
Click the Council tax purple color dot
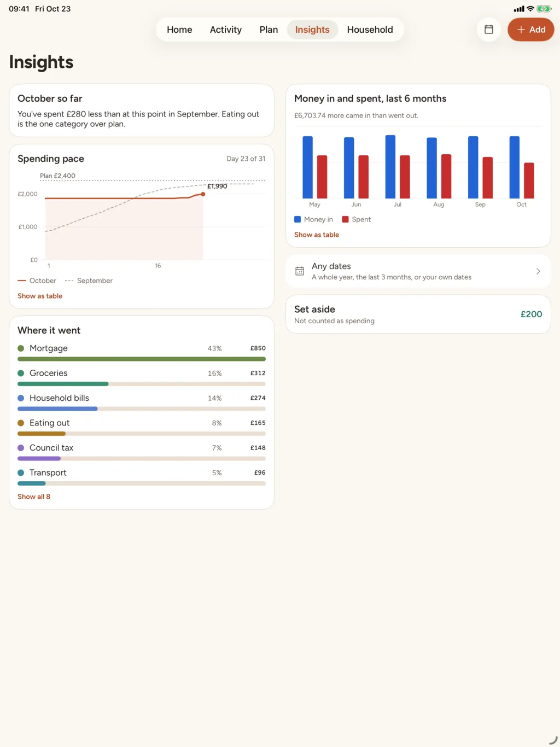click(21, 448)
